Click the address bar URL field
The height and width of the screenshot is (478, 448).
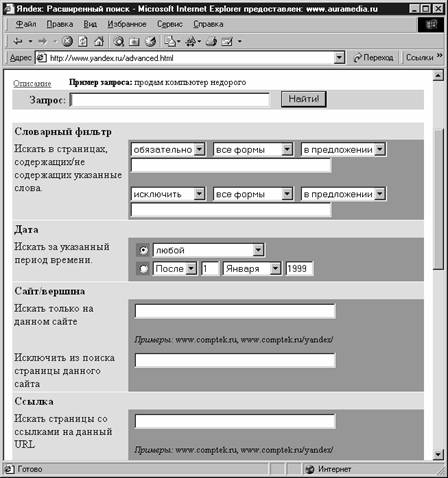190,58
